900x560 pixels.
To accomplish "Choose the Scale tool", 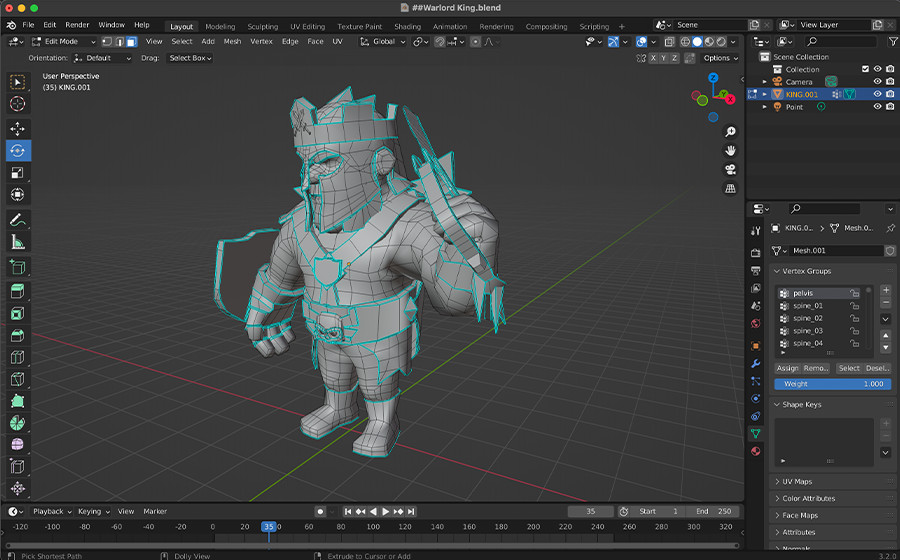I will [x=17, y=173].
